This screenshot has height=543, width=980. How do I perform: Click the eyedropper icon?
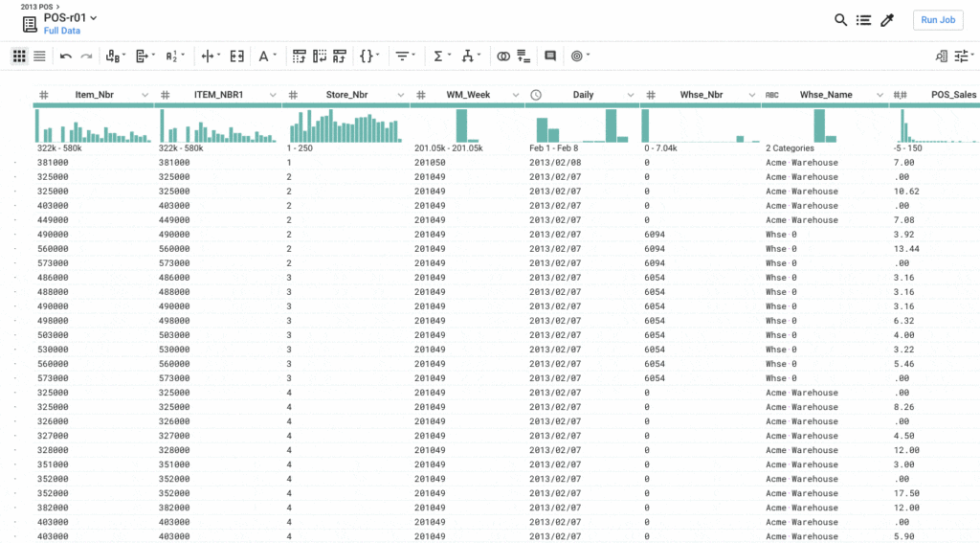887,20
